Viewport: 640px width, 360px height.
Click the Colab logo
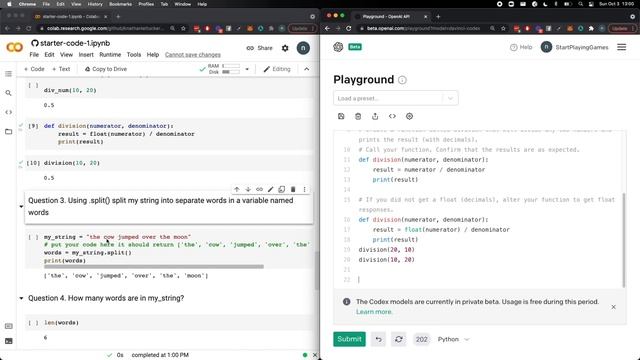click(x=15, y=48)
